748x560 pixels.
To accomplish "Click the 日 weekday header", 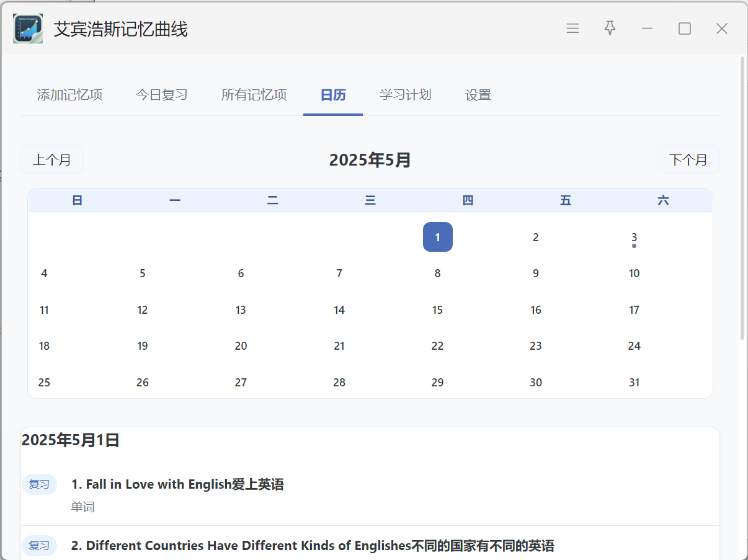I will [x=77, y=200].
